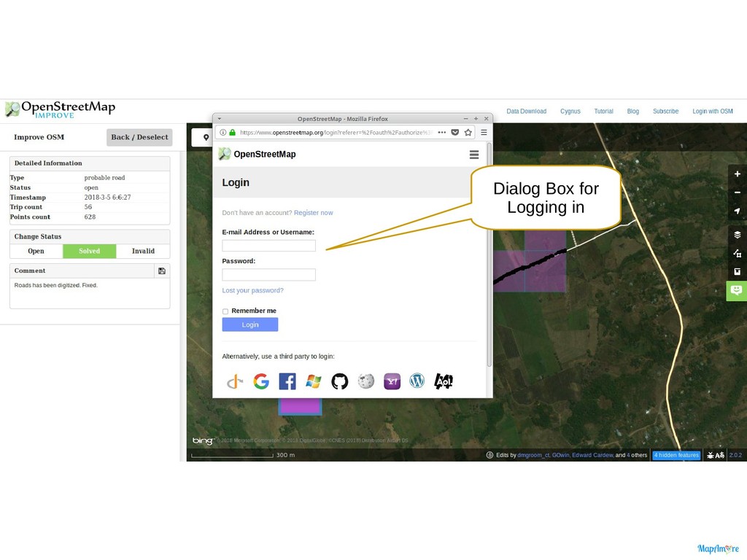747x560 pixels.
Task: Show site information icon in address bar
Action: click(x=223, y=133)
